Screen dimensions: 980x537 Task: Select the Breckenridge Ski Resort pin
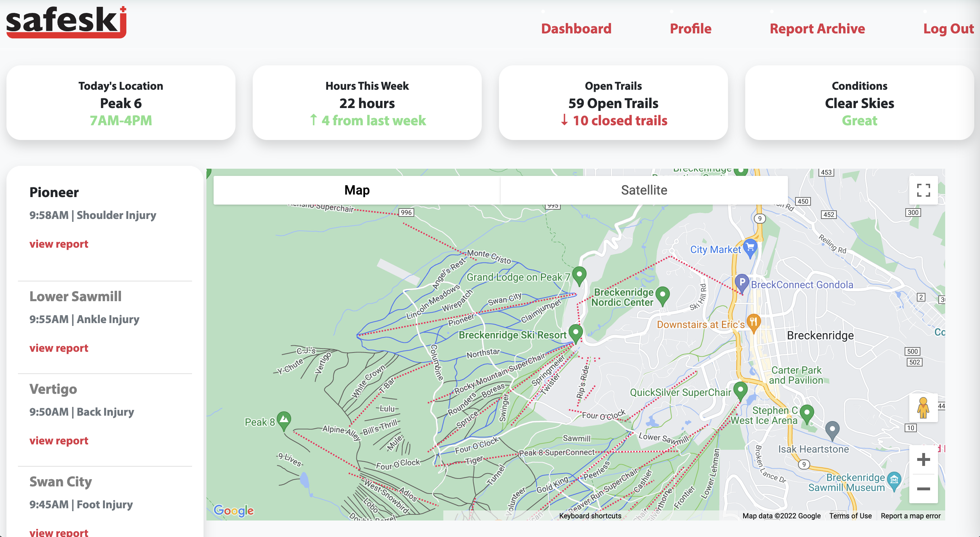575,332
